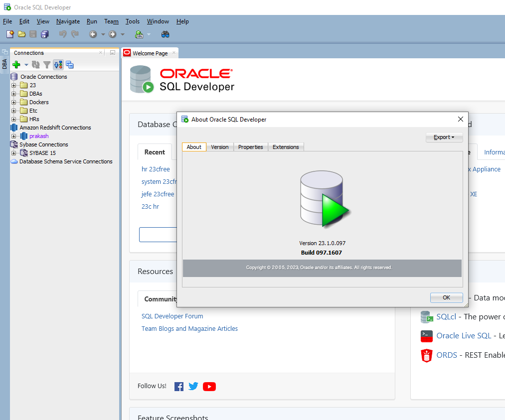The width and height of the screenshot is (505, 420).
Task: Click green plus New Connection icon
Action: click(16, 65)
